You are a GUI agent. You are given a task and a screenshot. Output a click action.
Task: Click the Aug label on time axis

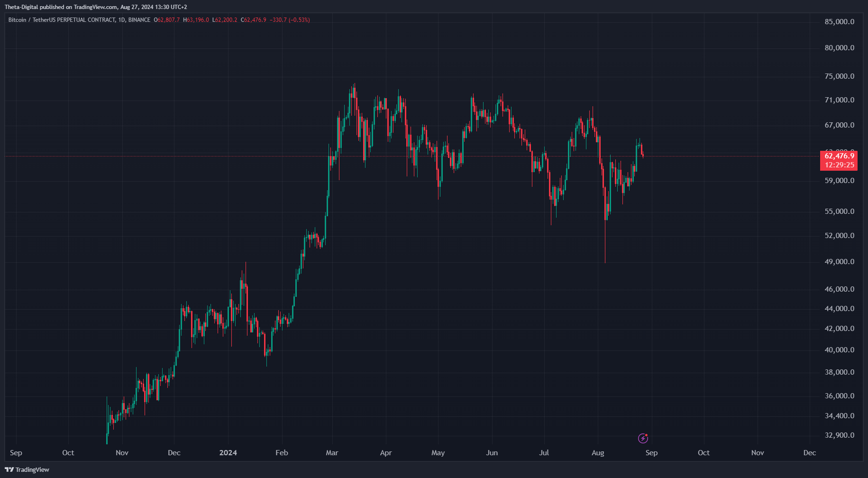pyautogui.click(x=598, y=453)
